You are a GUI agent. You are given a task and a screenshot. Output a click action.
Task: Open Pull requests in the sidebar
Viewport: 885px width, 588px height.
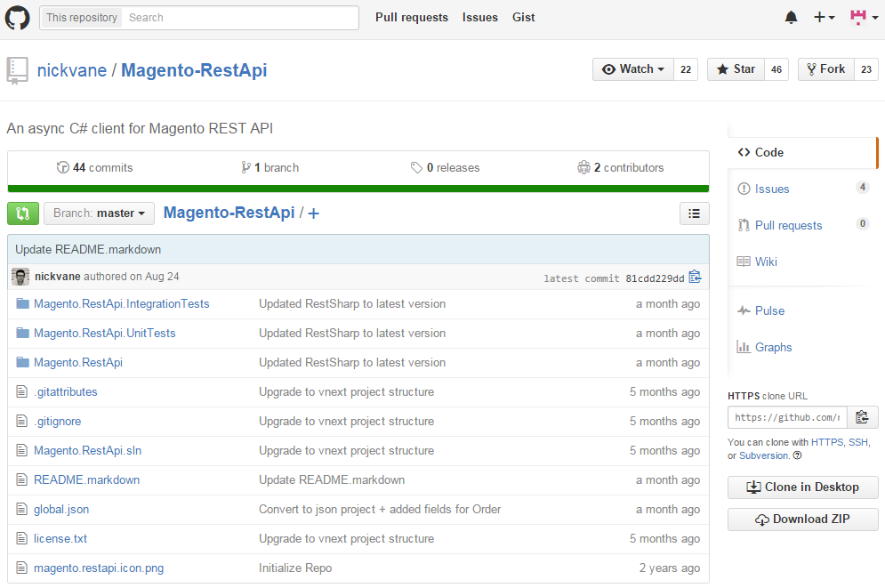[x=788, y=225]
